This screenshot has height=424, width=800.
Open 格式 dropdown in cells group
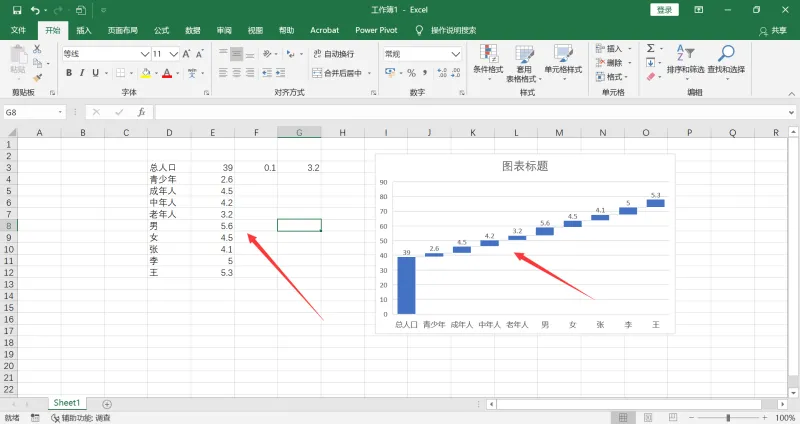(612, 77)
